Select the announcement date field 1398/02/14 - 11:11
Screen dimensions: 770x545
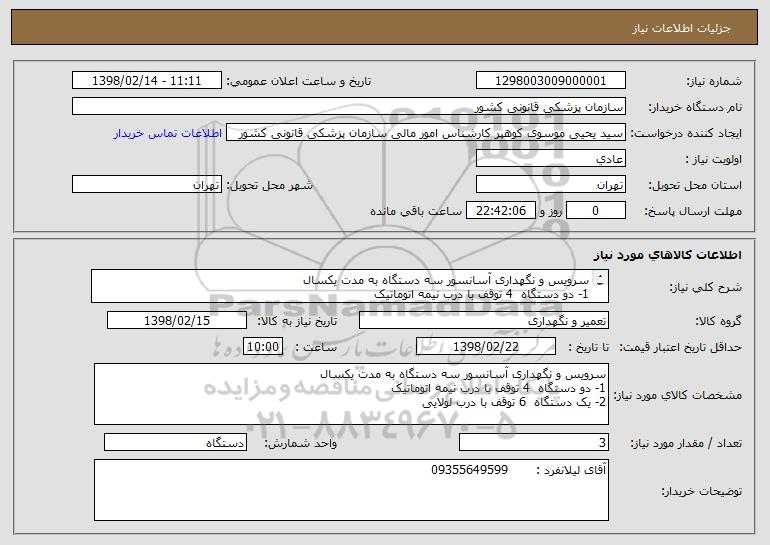(x=147, y=81)
